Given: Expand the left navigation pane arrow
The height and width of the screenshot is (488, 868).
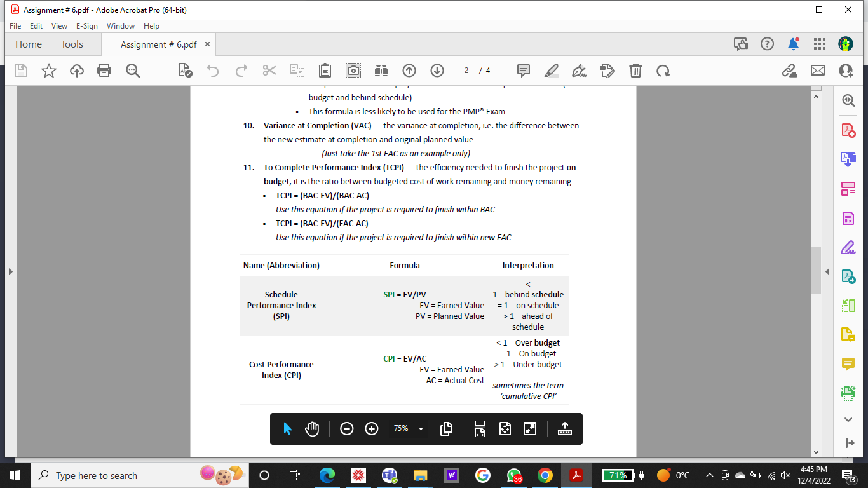Looking at the screenshot, I should pyautogui.click(x=10, y=271).
